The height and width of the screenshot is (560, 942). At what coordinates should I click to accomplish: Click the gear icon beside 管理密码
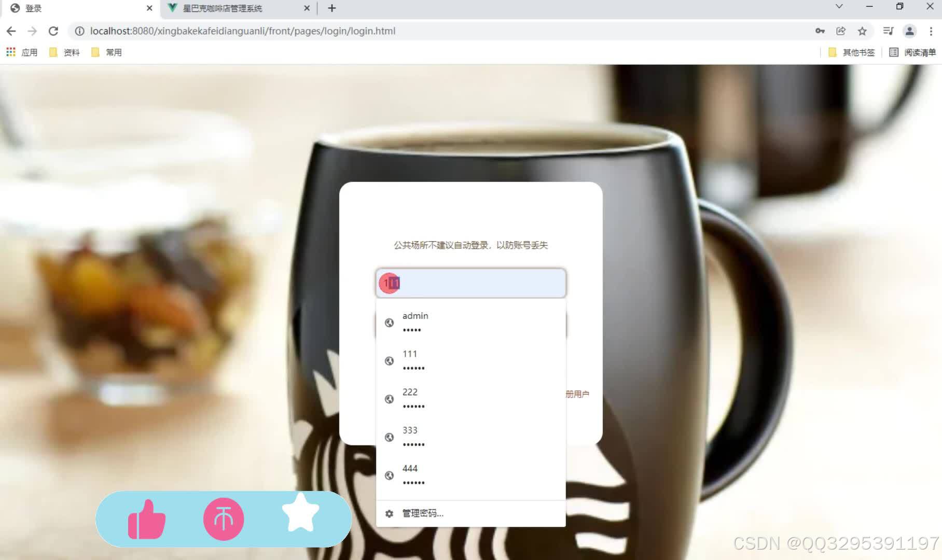click(x=389, y=513)
